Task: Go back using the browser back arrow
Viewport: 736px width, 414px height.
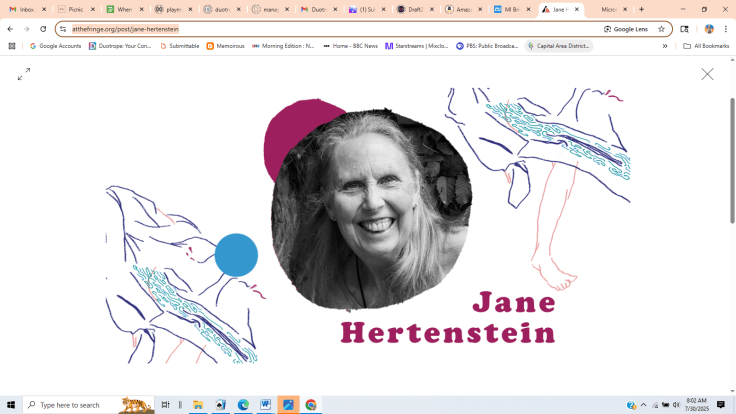Action: [x=11, y=29]
